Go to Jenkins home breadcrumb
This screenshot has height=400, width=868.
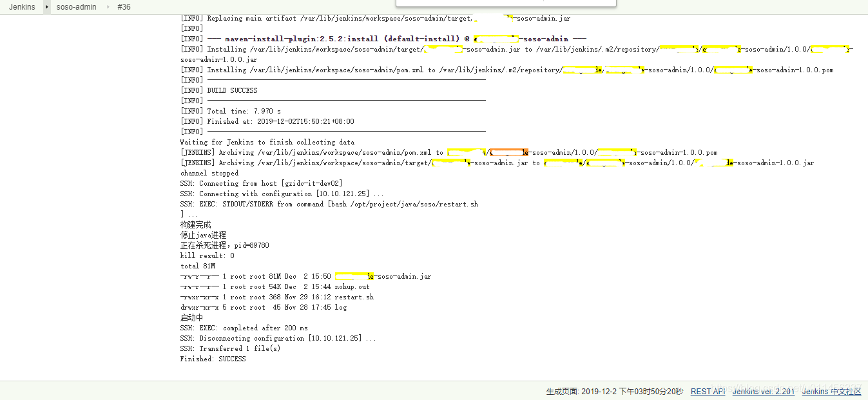[x=22, y=7]
